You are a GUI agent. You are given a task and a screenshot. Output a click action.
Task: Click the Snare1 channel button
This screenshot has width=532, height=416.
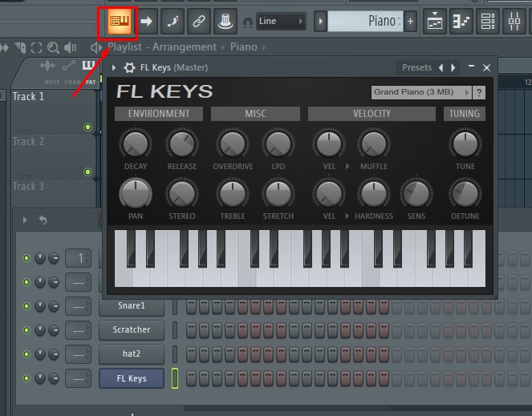[x=132, y=306]
